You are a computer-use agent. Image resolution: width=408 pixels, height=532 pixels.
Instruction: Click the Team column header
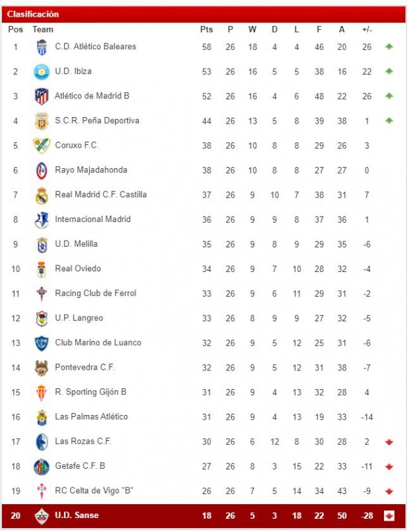click(43, 29)
